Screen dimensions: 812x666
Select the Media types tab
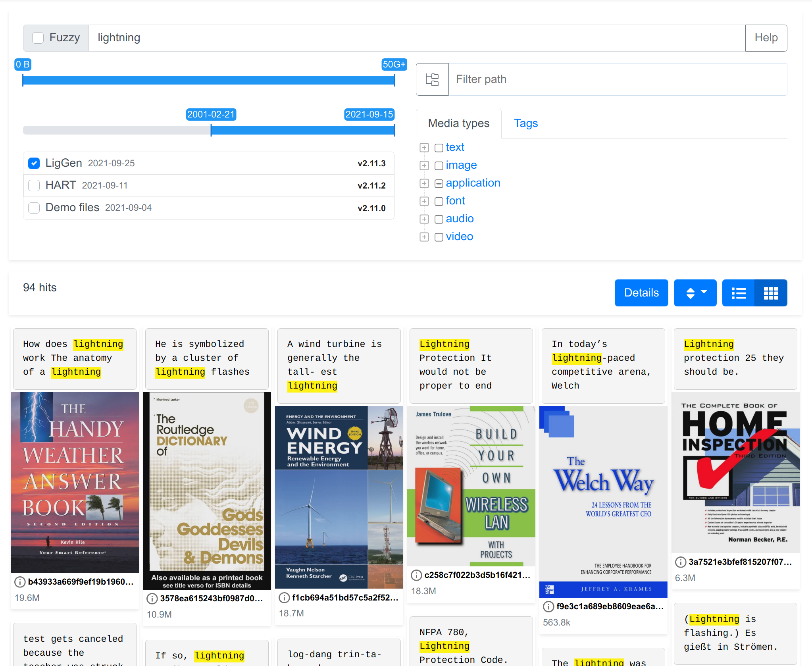click(x=458, y=123)
